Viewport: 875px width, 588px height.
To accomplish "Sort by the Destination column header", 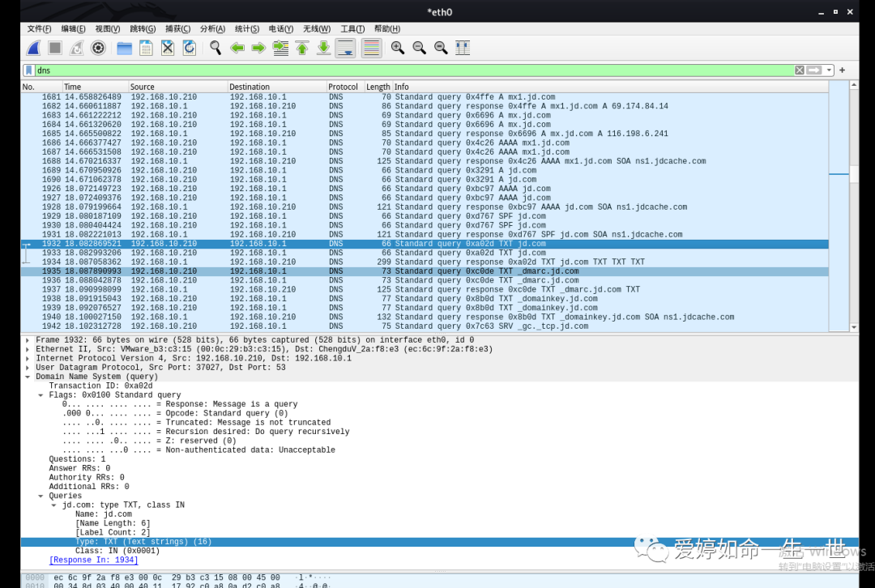I will pos(277,87).
